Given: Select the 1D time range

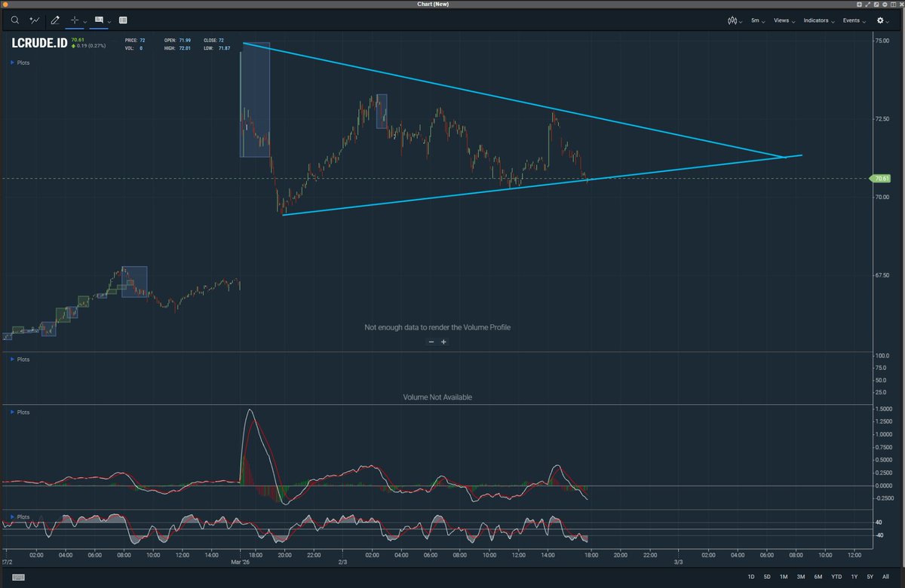Looking at the screenshot, I should (751, 577).
